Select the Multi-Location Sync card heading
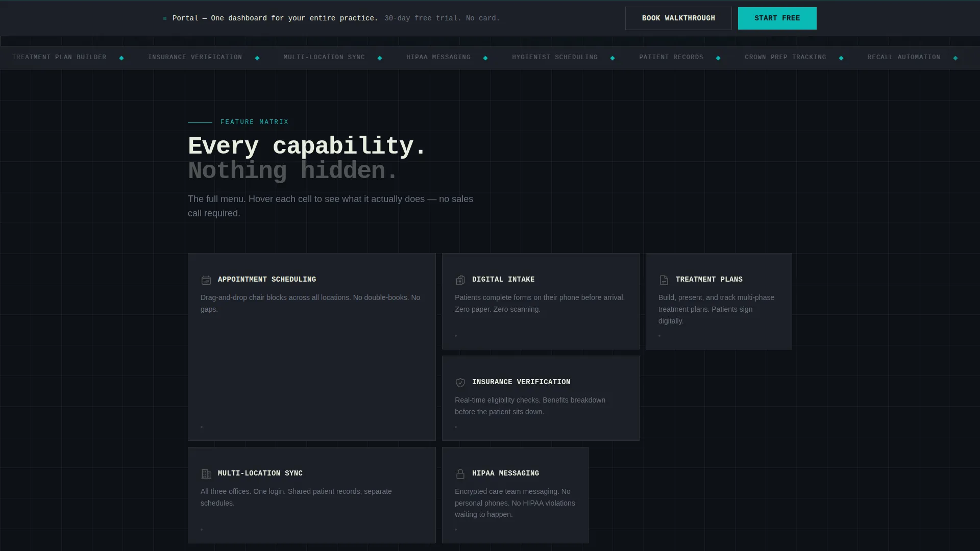Viewport: 980px width, 551px height. point(260,473)
